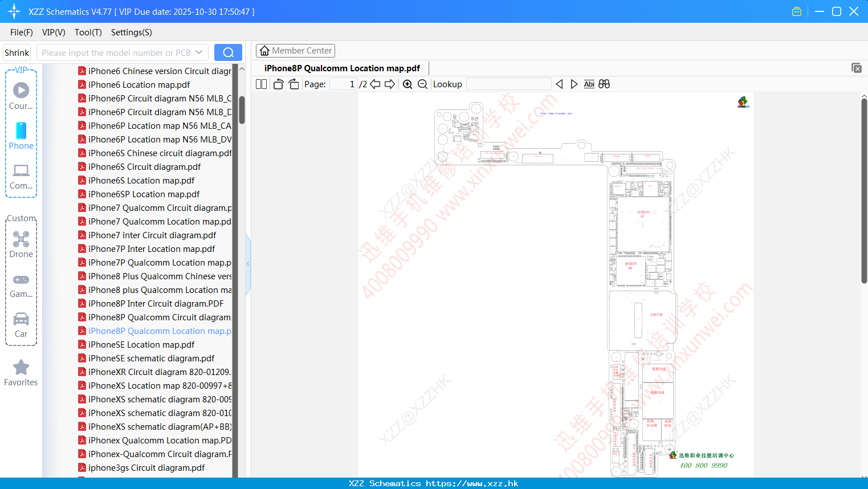The height and width of the screenshot is (489, 868).
Task: Open the Course section in sidebar
Action: pyautogui.click(x=21, y=96)
